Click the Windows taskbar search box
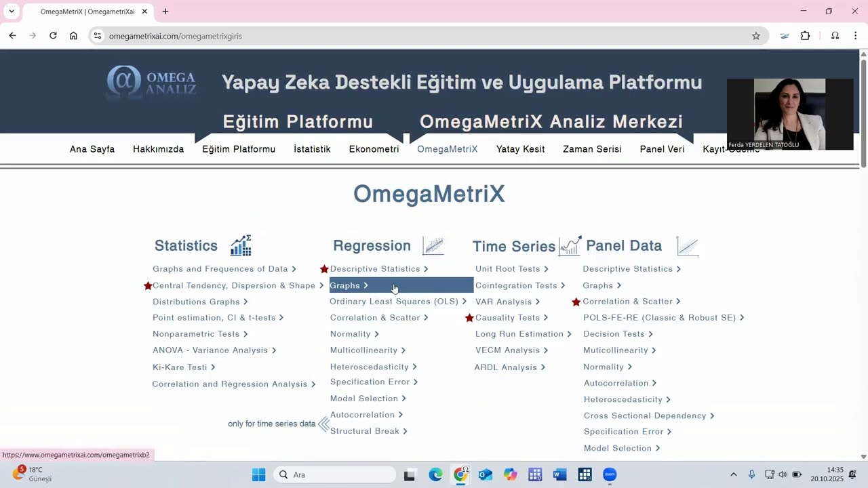The image size is (868, 488). [x=334, y=474]
